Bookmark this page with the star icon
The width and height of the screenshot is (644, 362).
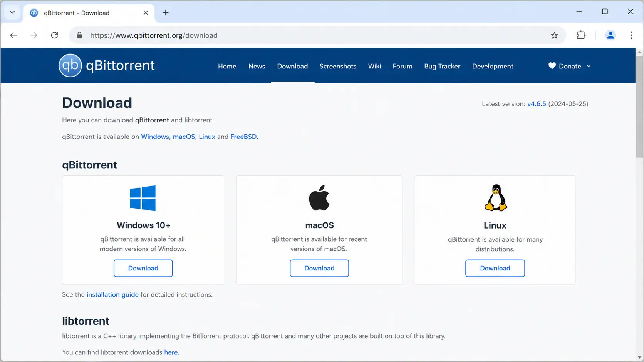[554, 35]
